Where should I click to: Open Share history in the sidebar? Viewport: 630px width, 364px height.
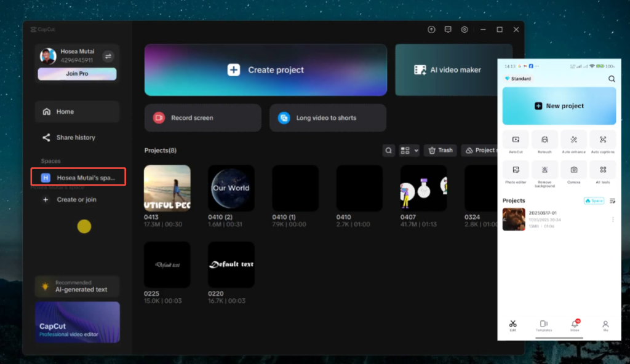(77, 137)
